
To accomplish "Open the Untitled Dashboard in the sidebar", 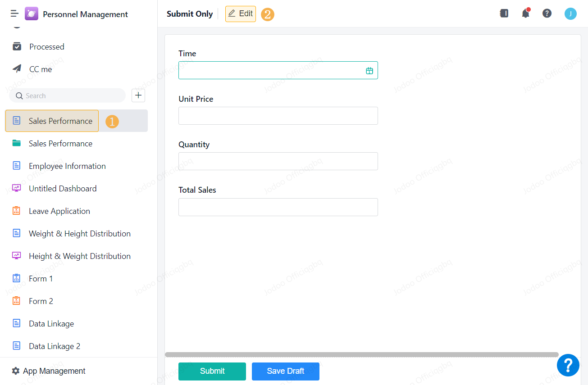I will point(63,188).
